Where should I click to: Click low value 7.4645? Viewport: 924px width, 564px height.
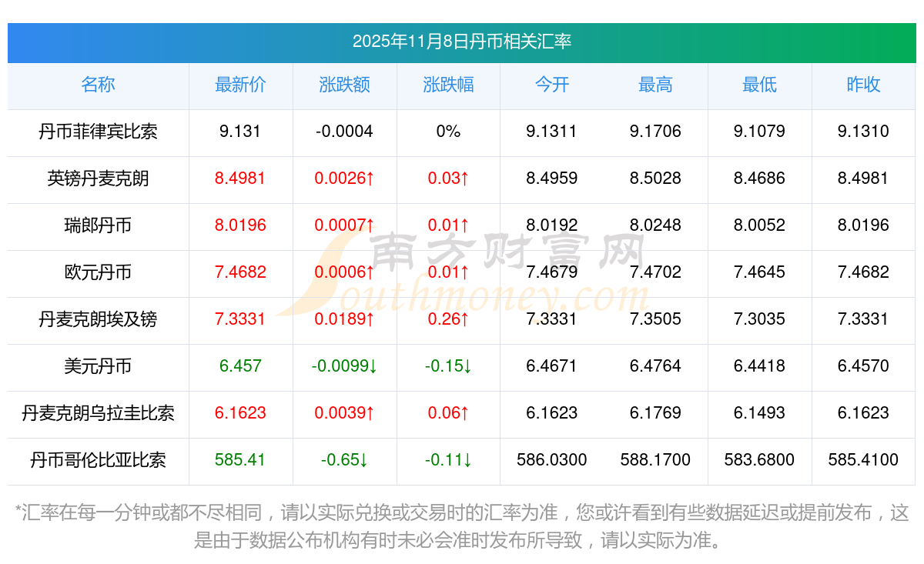759,272
